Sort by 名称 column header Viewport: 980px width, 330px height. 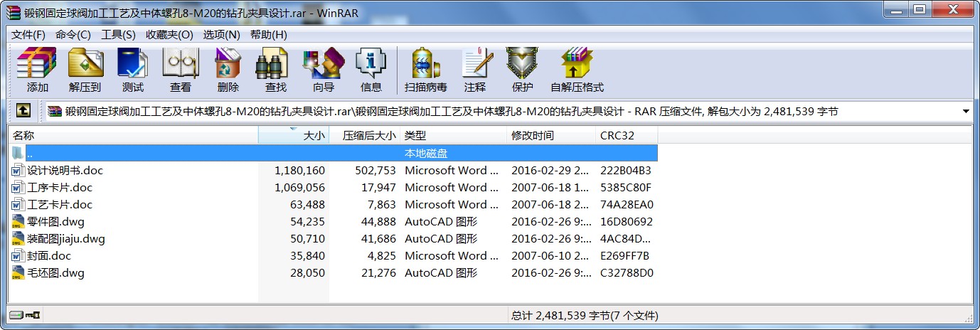pyautogui.click(x=133, y=135)
